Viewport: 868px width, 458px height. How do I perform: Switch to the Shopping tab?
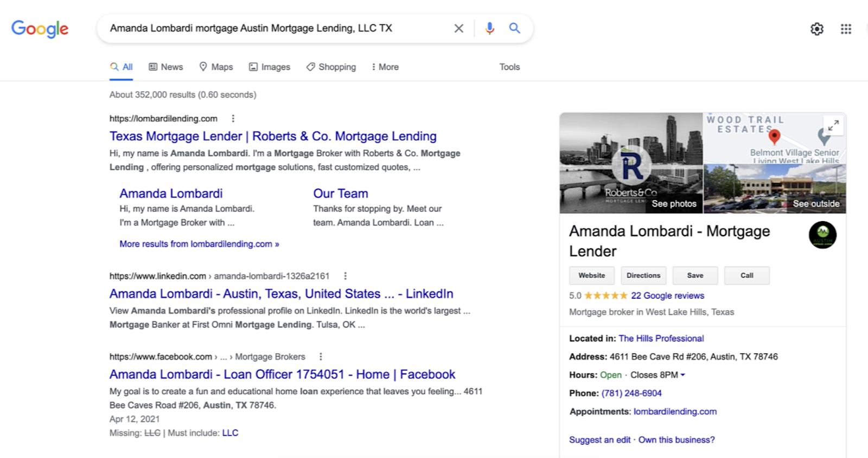[x=331, y=67]
